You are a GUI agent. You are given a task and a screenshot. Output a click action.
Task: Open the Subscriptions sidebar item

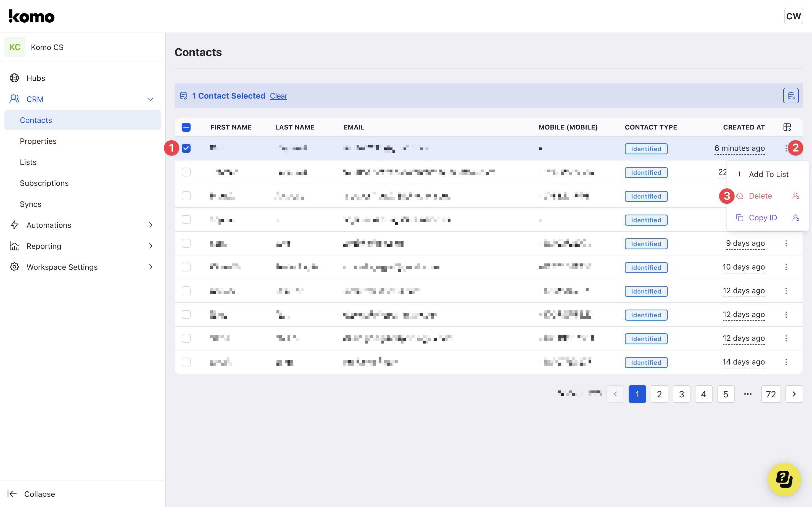click(x=44, y=183)
